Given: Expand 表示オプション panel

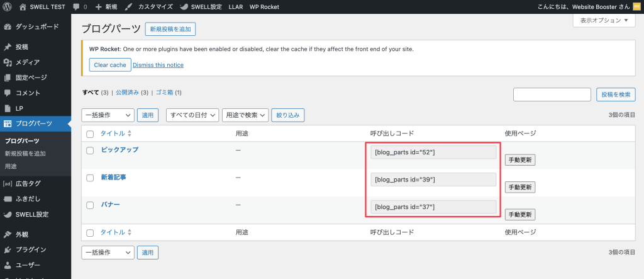Looking at the screenshot, I should click(604, 20).
